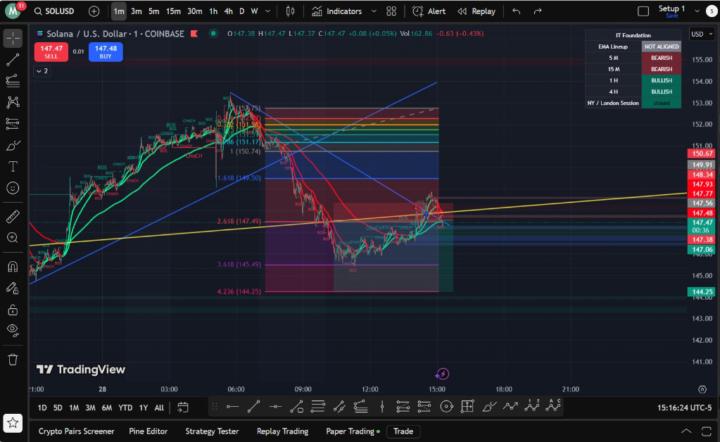Image resolution: width=720 pixels, height=442 pixels.
Task: Hide all drawings with the eye icon
Action: [x=13, y=330]
